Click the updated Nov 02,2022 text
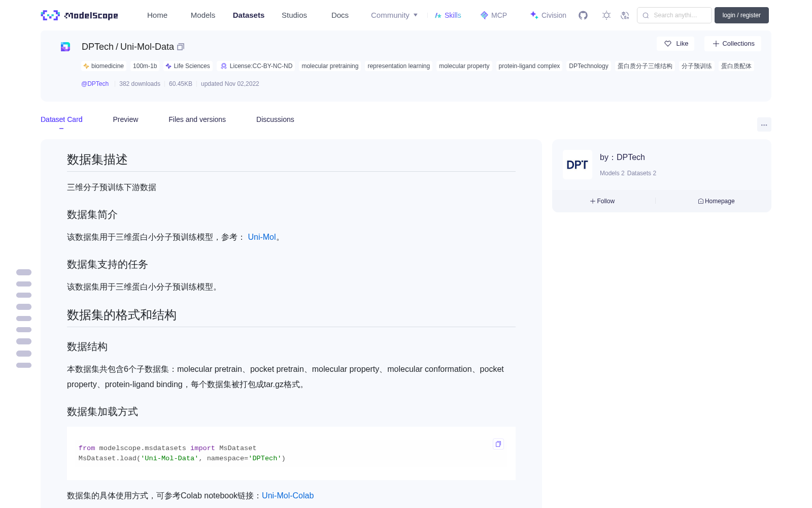Viewport: 812px width, 508px height. coord(230,84)
